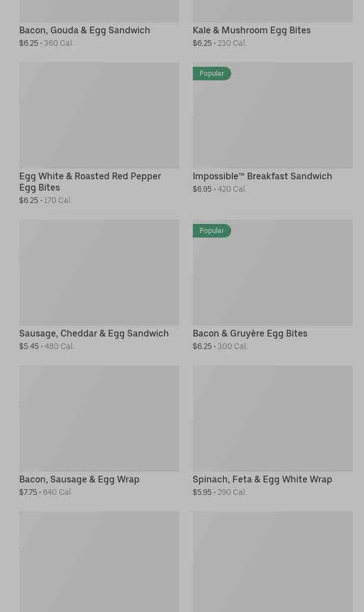Viewport: 364px width, 612px height.
Task: Click Sausage, Cheddar & Egg Sandwich title
Action: pos(94,333)
